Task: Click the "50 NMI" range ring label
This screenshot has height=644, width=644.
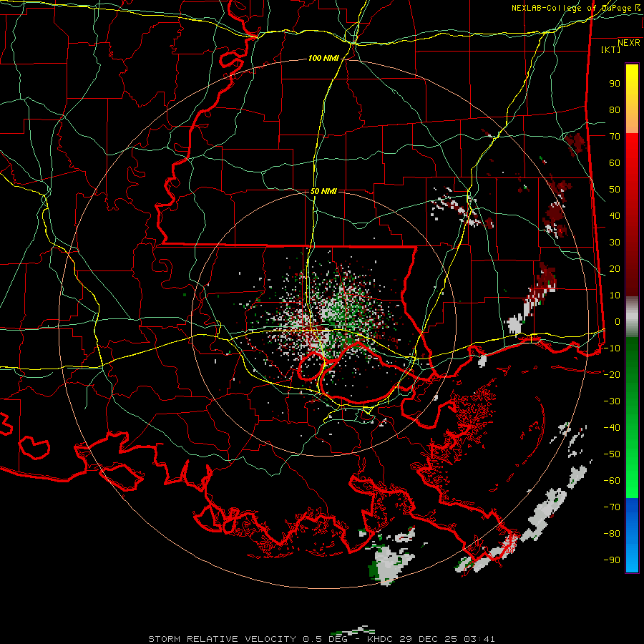Action: tap(323, 191)
